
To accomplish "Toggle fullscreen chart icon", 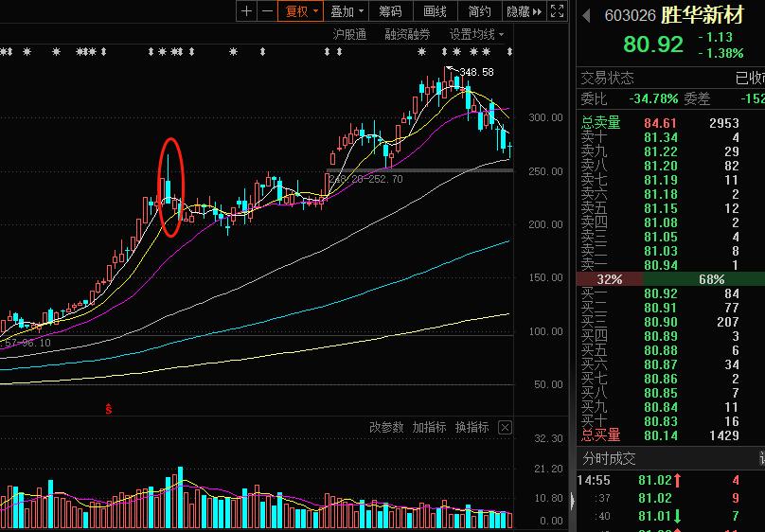I will (x=557, y=11).
